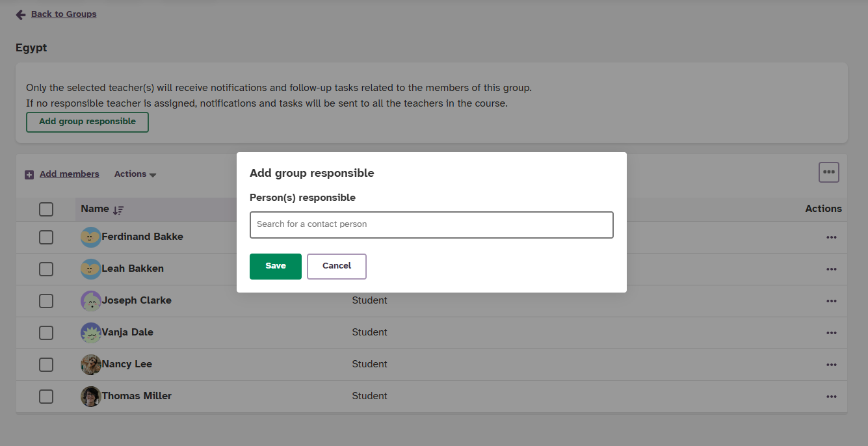Select the checkbox for Vanja Dale
The width and height of the screenshot is (868, 446).
tap(46, 332)
